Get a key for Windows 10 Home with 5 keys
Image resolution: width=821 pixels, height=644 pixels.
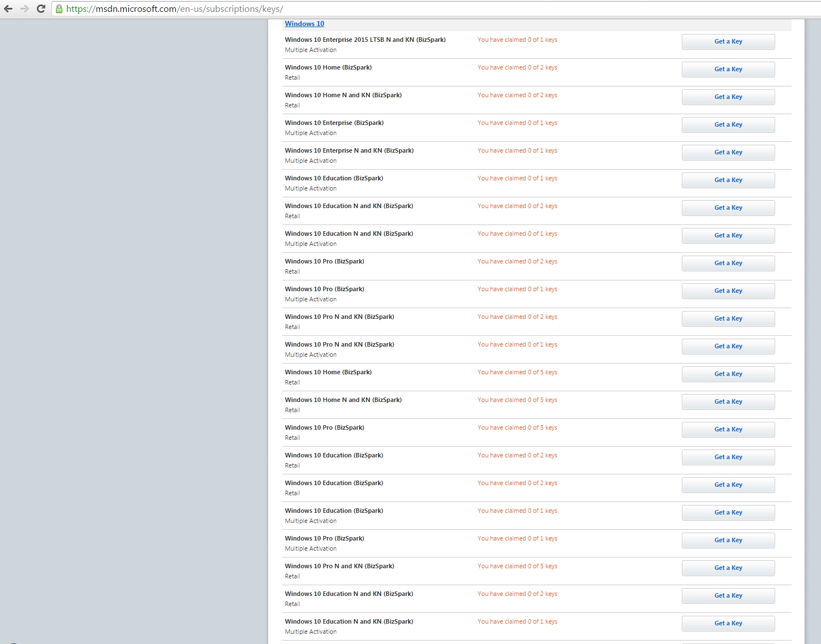click(728, 374)
